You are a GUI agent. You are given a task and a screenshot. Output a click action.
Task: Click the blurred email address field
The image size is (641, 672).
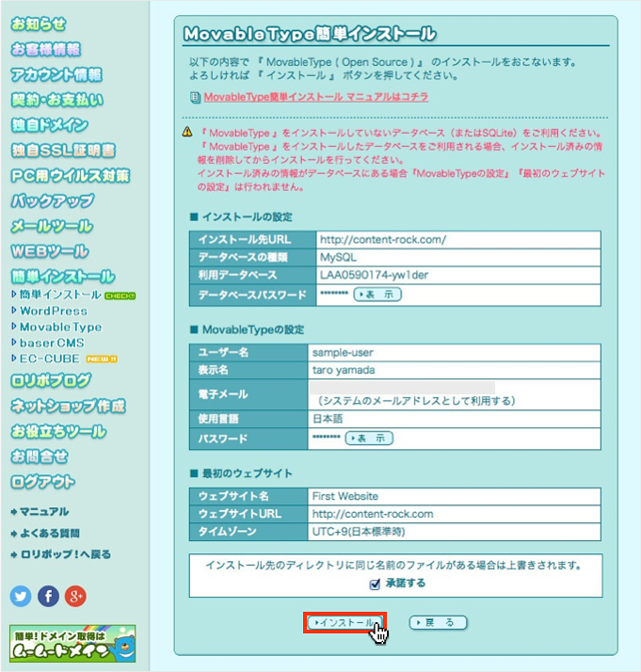click(402, 388)
